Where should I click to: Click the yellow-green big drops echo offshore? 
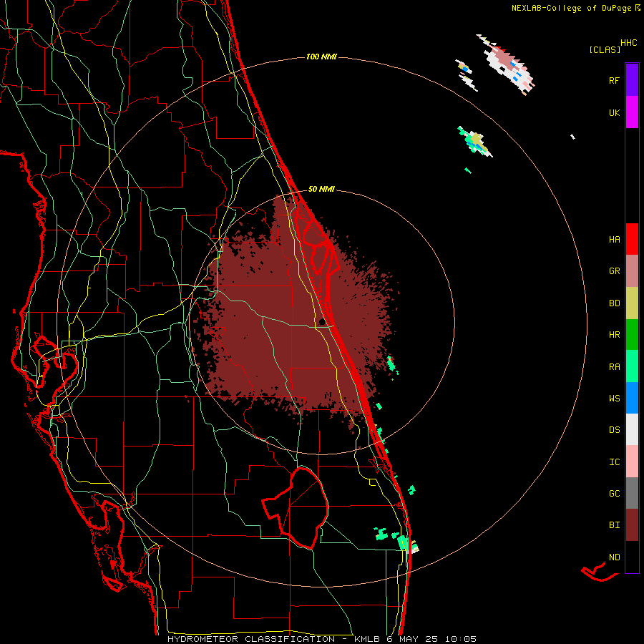pos(477,140)
